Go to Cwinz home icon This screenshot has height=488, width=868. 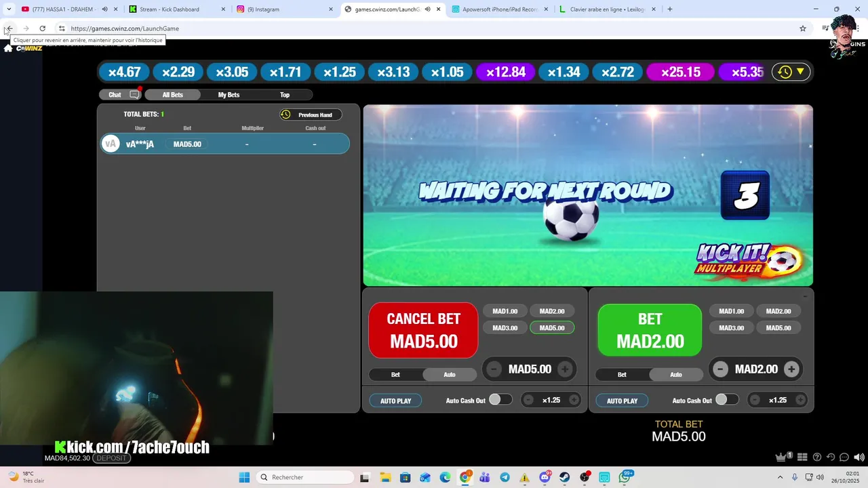8,48
